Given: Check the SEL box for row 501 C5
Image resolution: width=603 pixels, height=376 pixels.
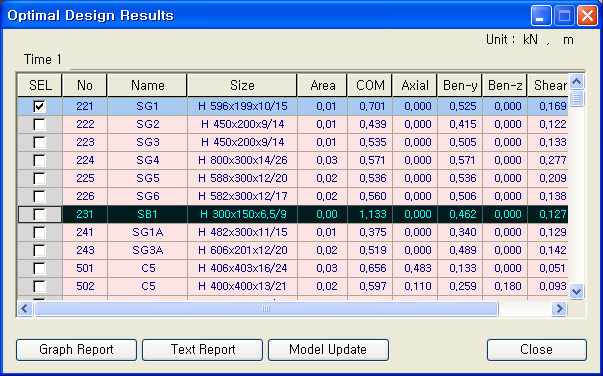Looking at the screenshot, I should (x=39, y=268).
